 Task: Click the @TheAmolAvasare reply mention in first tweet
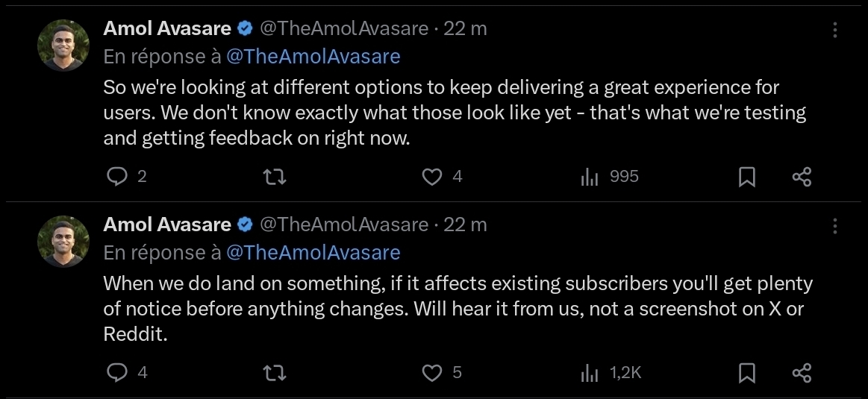pyautogui.click(x=312, y=57)
